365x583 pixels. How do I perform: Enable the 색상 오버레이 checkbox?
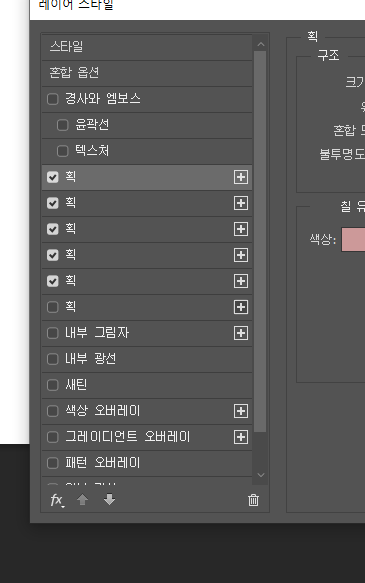(x=53, y=411)
